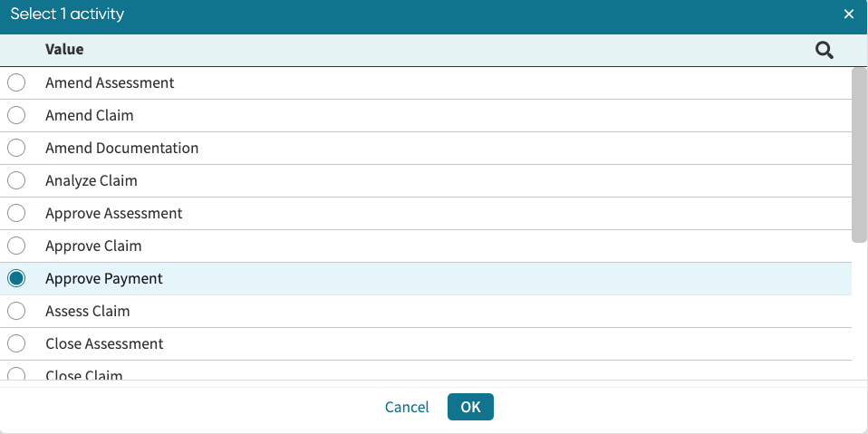Click the Amend Documentation row text

(121, 149)
